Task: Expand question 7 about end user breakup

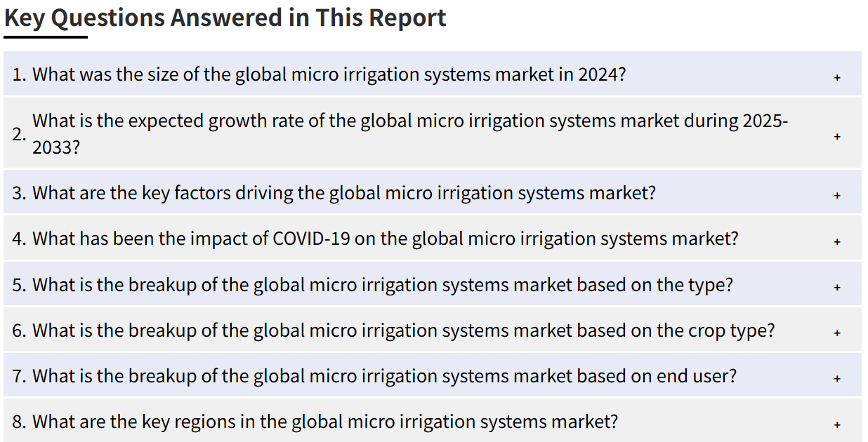Action: (432, 375)
